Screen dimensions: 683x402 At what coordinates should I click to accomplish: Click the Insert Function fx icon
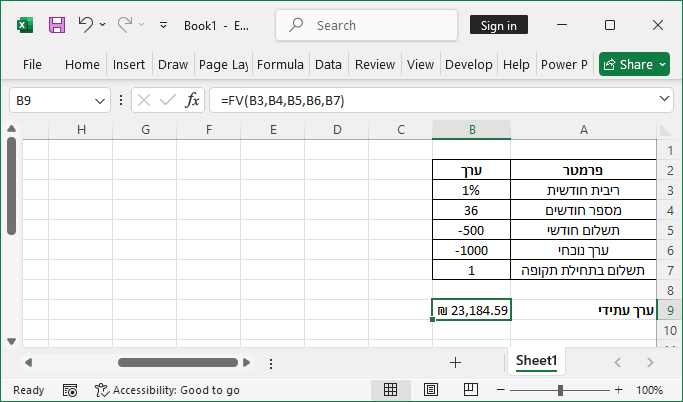pos(194,100)
